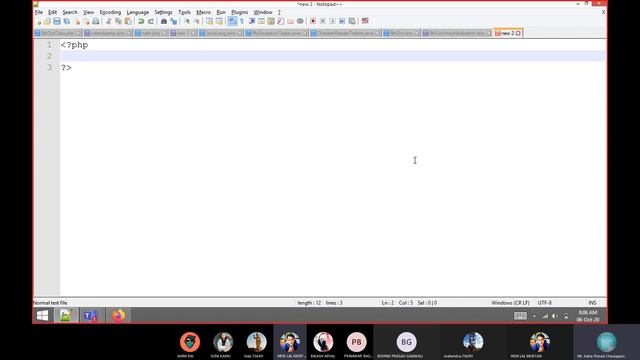The width and height of the screenshot is (640, 360).
Task: Cut selection using the scissors icon
Action: coord(109,21)
